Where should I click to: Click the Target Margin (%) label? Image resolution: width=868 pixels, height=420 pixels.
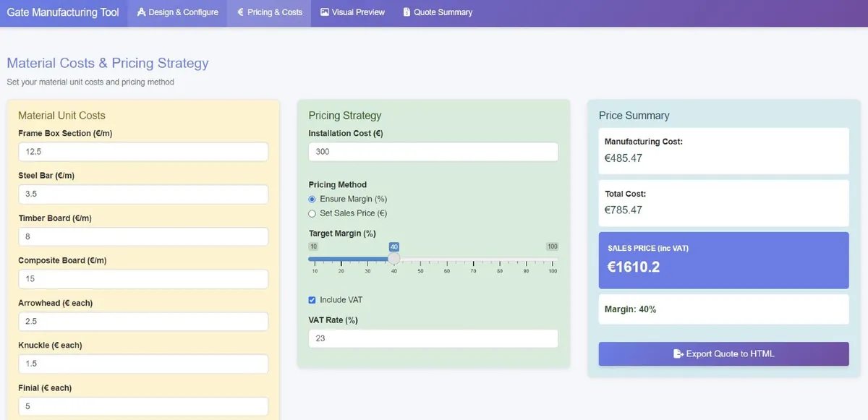coord(342,233)
